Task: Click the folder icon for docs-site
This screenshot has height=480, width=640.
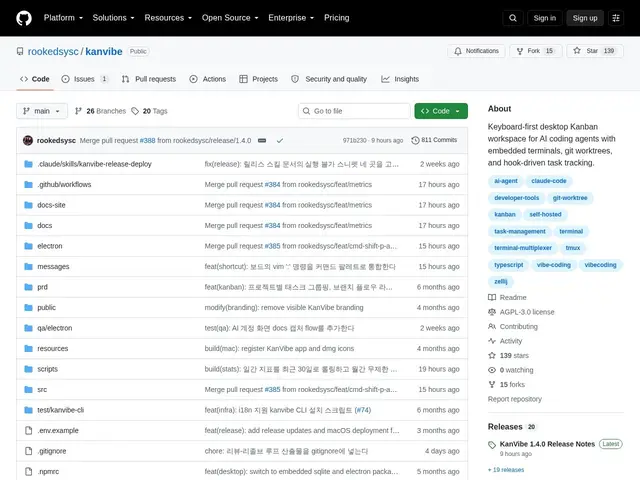Action: [x=28, y=205]
